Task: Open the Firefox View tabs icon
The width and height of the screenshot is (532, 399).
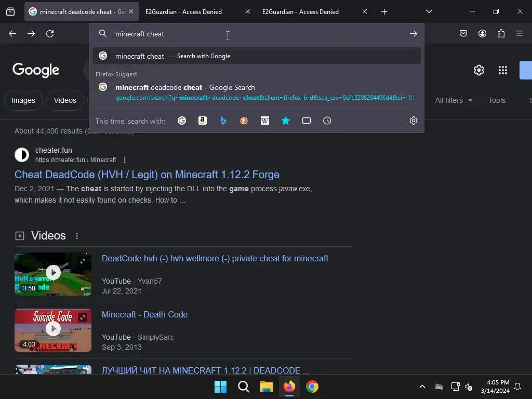Action: 10,12
